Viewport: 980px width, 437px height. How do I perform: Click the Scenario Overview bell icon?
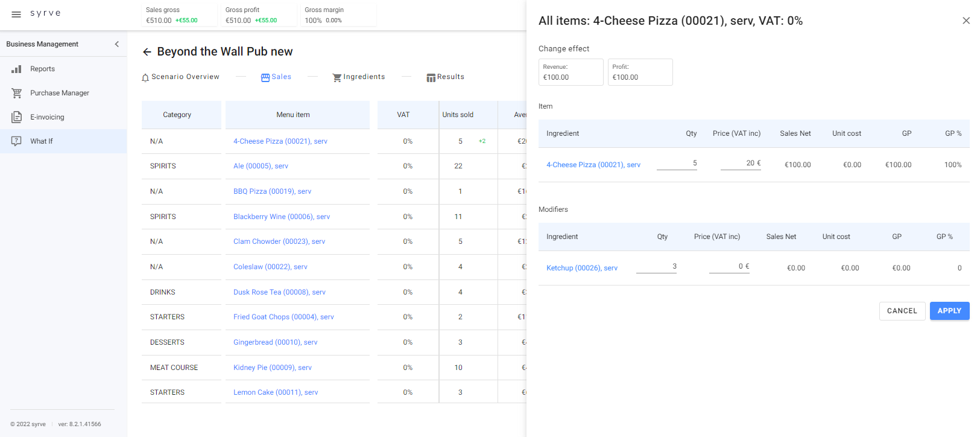coord(145,78)
